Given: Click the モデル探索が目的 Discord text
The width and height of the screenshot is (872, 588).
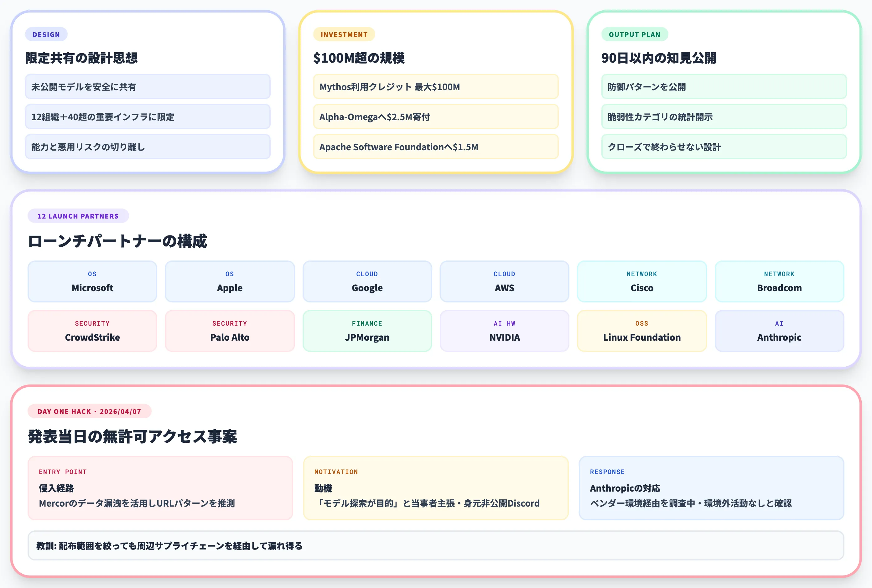Looking at the screenshot, I should coord(427,503).
